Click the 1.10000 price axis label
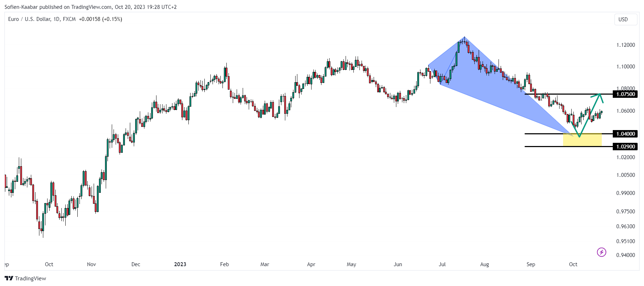 (x=626, y=67)
